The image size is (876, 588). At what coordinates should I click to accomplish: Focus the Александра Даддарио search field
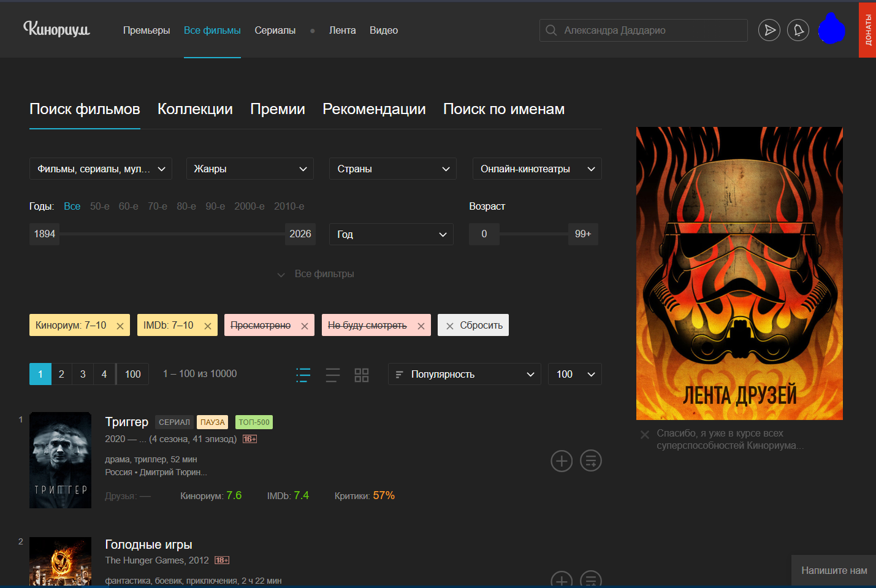[x=644, y=30]
